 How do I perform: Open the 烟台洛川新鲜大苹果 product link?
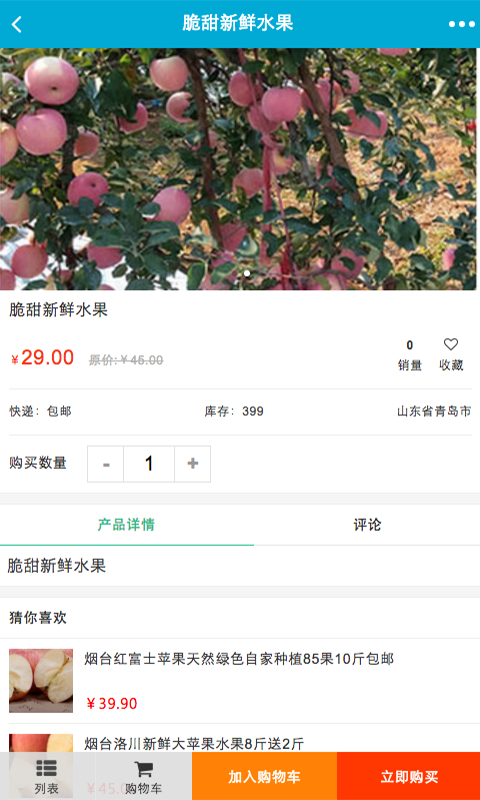click(x=194, y=744)
